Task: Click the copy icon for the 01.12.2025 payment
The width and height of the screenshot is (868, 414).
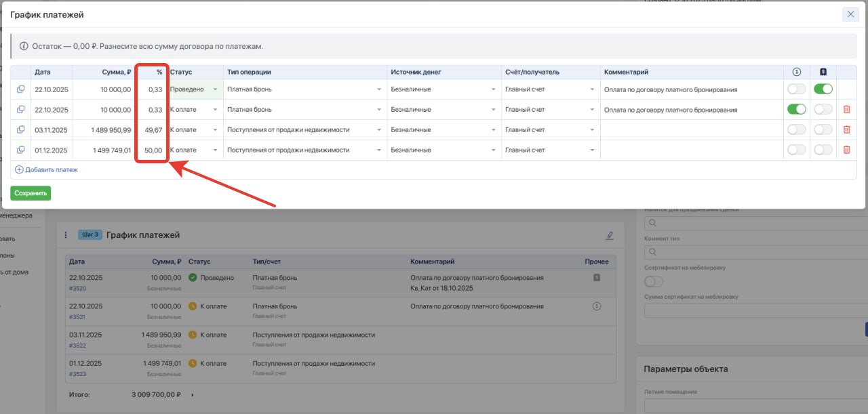Action: [x=20, y=150]
